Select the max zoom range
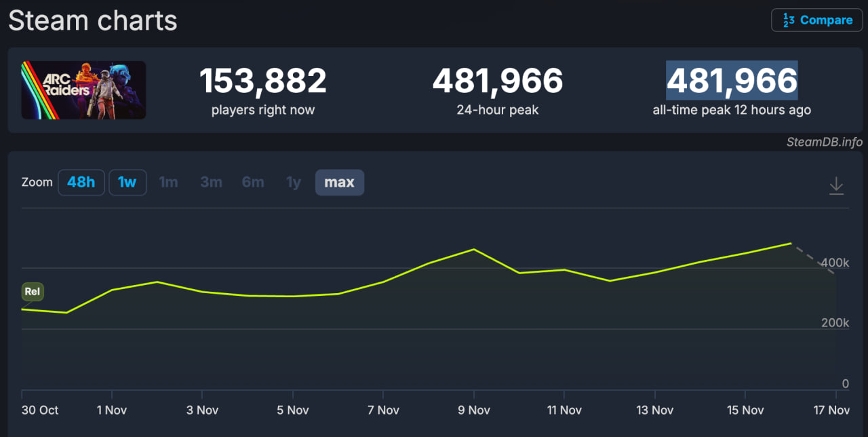This screenshot has height=437, width=868. pos(339,183)
